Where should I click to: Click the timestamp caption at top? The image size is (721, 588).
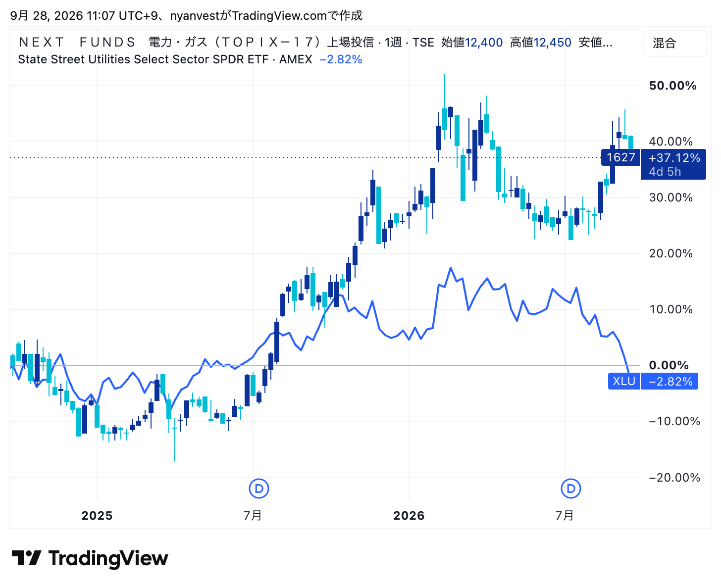(x=186, y=16)
